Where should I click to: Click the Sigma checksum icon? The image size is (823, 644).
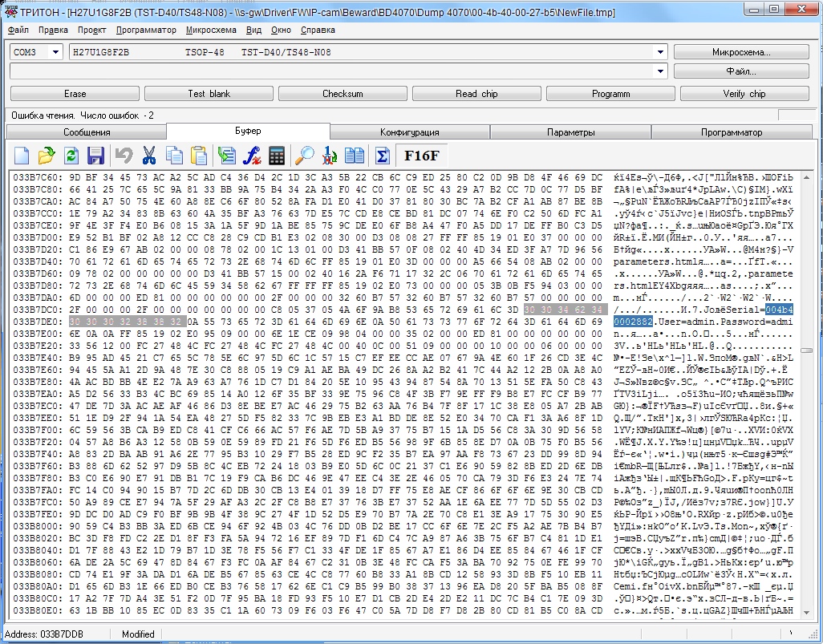coord(382,155)
